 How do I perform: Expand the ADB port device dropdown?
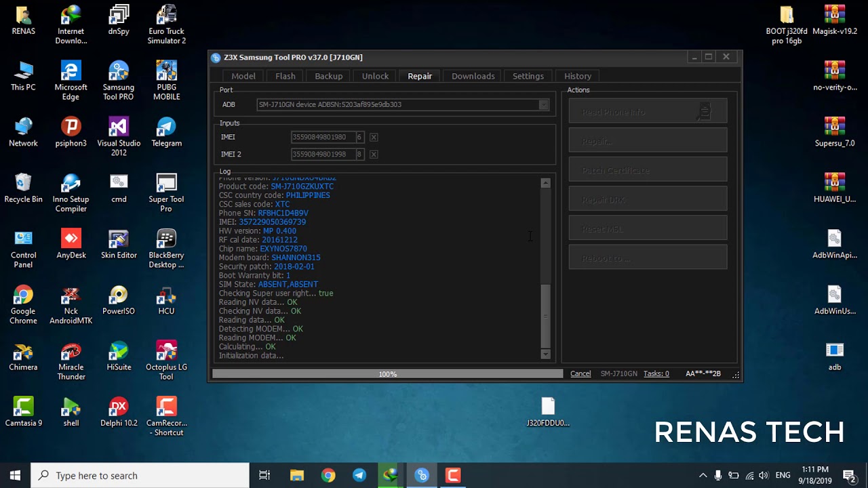[x=543, y=104]
